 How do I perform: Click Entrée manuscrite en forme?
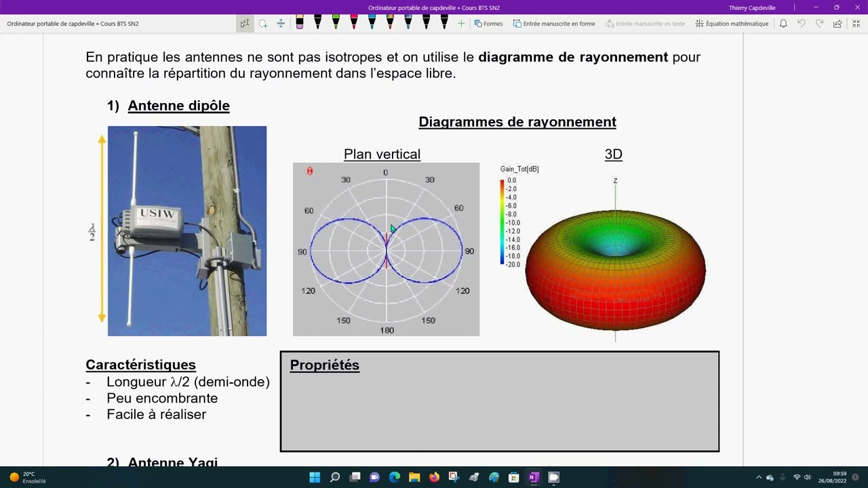tap(554, 23)
